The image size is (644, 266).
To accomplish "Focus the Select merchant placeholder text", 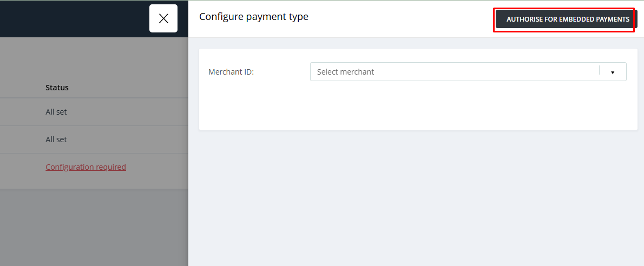I will point(345,72).
